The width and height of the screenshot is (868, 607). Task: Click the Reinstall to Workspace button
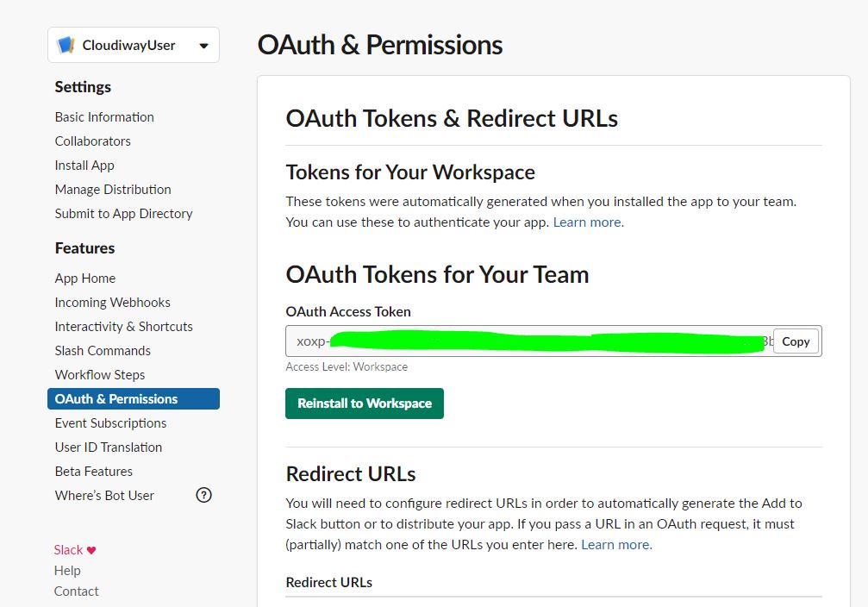[x=364, y=403]
